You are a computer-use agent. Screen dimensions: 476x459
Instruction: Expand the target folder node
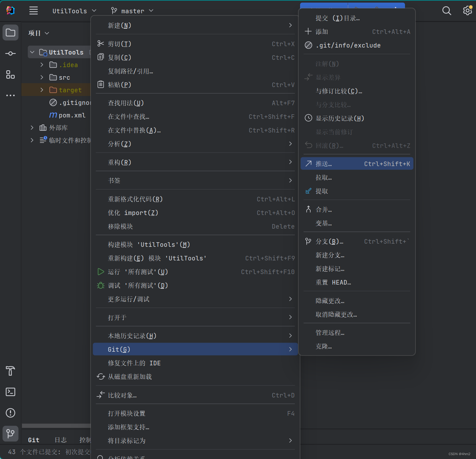[42, 90]
